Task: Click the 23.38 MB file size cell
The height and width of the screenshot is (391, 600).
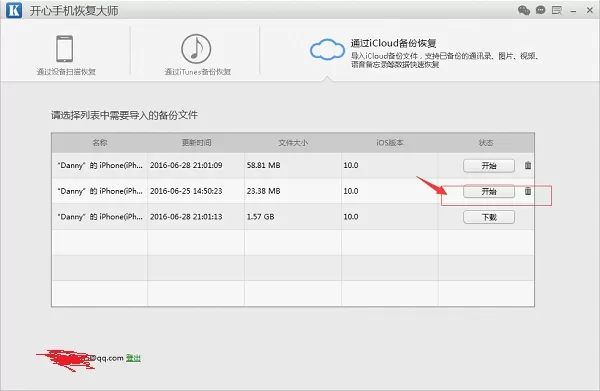Action: pyautogui.click(x=264, y=191)
